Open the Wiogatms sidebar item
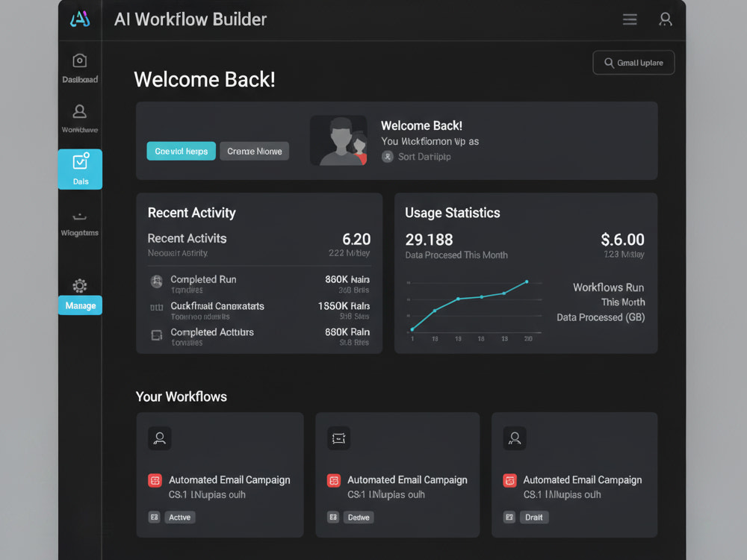Viewport: 747px width, 560px height. click(x=80, y=224)
